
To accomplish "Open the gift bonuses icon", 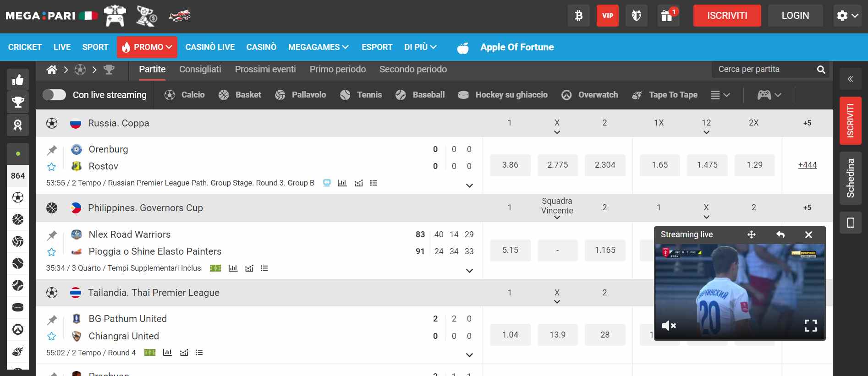I will [668, 16].
